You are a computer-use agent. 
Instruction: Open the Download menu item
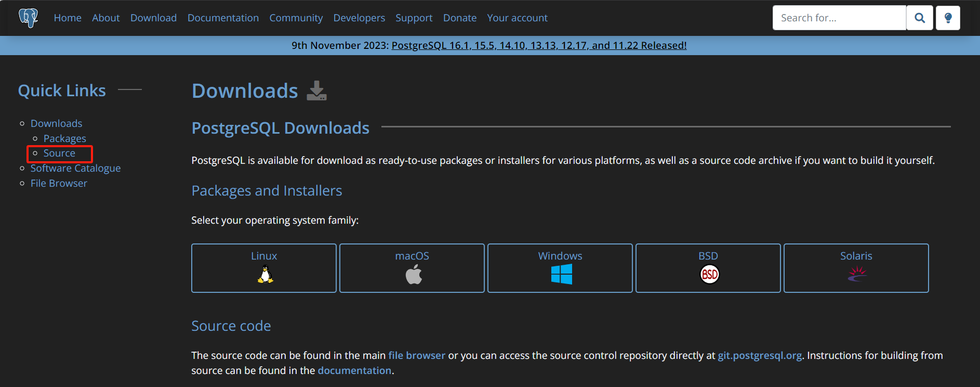point(153,18)
